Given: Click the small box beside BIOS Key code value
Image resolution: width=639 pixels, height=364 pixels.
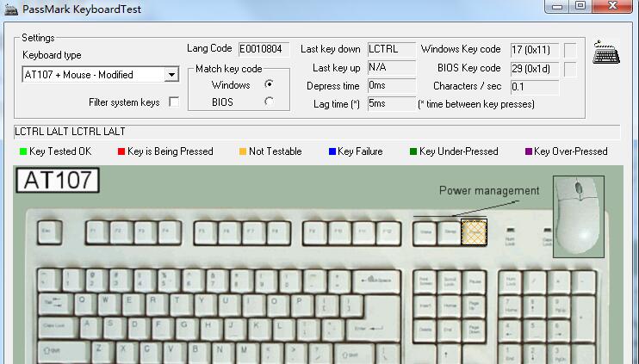Looking at the screenshot, I should (570, 69).
